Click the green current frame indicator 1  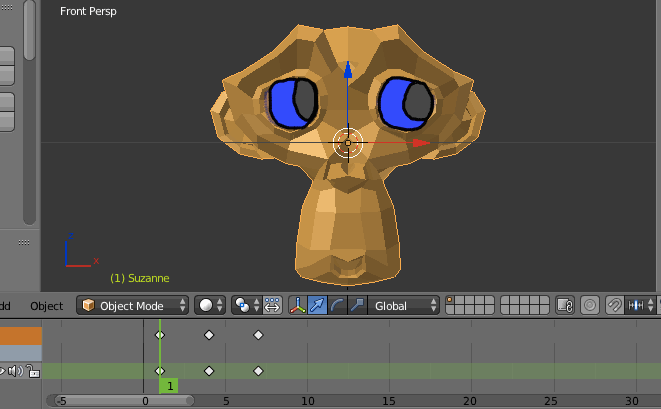[x=169, y=386]
